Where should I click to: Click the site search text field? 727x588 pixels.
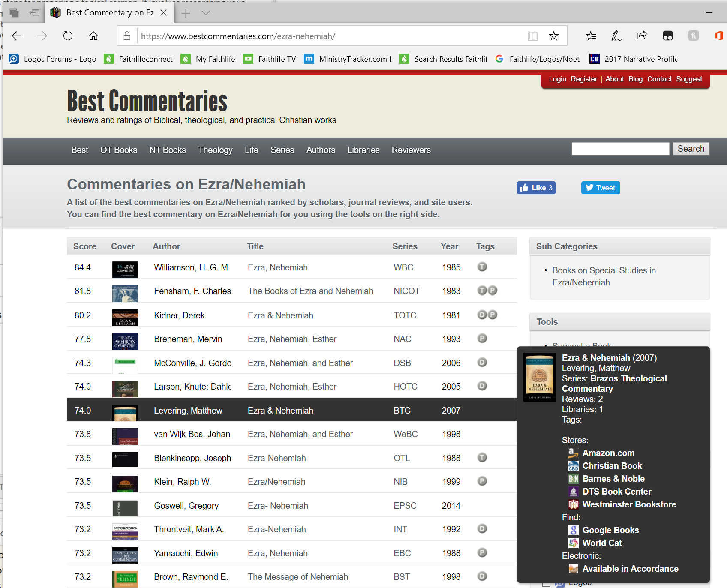(620, 149)
